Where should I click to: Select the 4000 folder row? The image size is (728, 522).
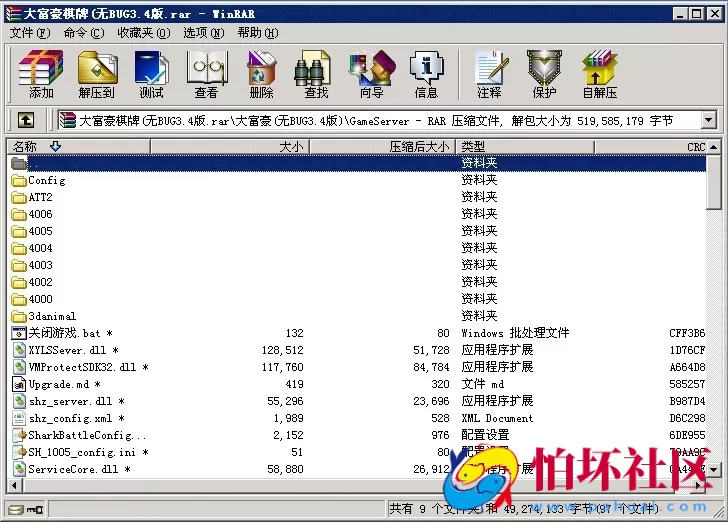pyautogui.click(x=357, y=299)
